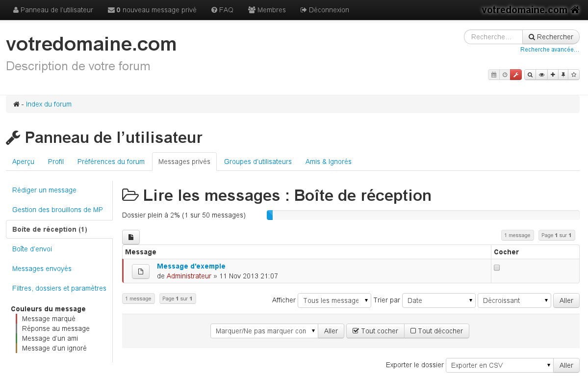This screenshot has width=588, height=381.
Task: Check the Cocher checkbox for Message d'exemple
Action: coord(497,268)
